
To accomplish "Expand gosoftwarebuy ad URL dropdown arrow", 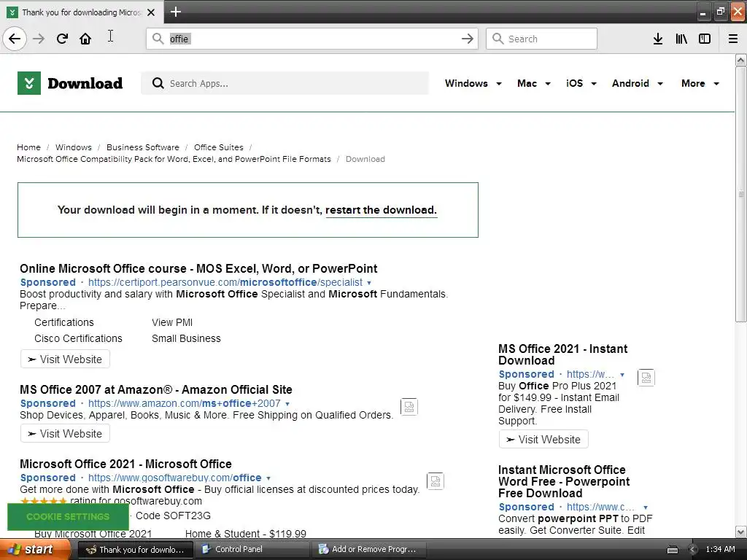I will (x=268, y=478).
